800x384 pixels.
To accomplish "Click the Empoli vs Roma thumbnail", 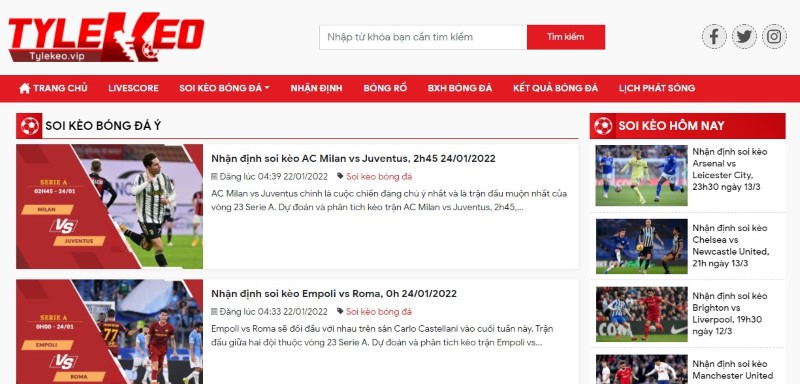I will point(109,331).
